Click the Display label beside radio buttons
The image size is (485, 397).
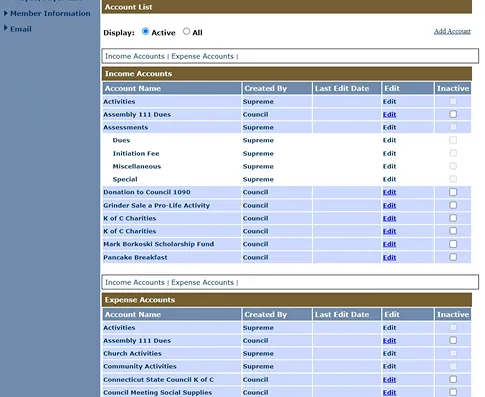[x=119, y=33]
